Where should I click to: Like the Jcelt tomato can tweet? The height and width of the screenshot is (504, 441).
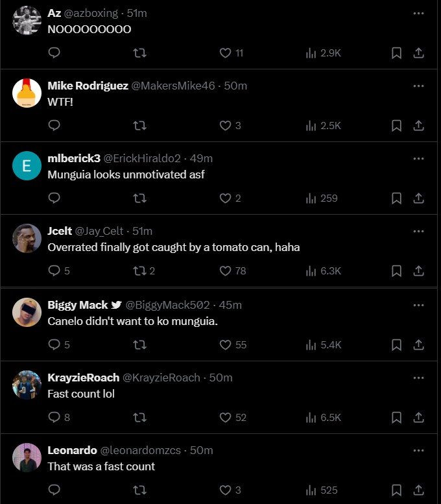click(226, 270)
